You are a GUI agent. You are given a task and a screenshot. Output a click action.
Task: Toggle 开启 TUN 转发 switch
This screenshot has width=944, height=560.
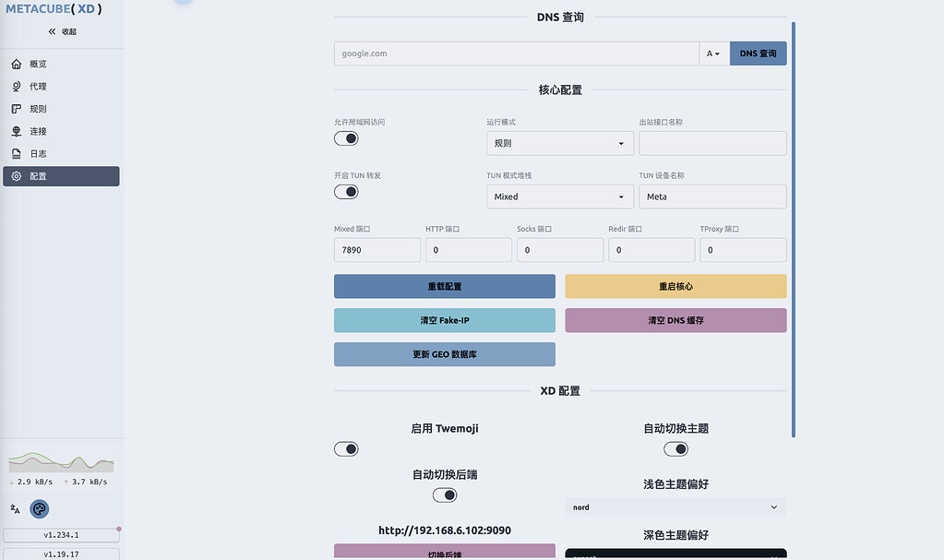pyautogui.click(x=346, y=192)
